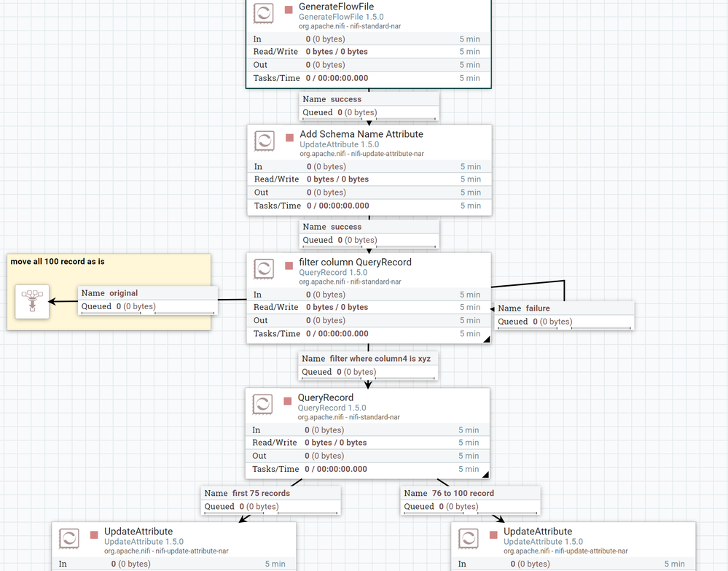Select the funnel component on the left
Screen dimensions: 728x571
point(31,301)
